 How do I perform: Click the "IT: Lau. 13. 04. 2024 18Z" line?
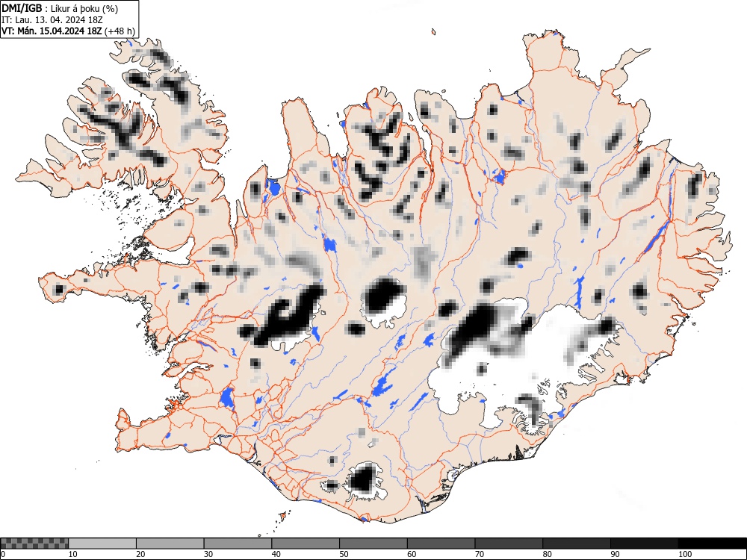(52, 20)
